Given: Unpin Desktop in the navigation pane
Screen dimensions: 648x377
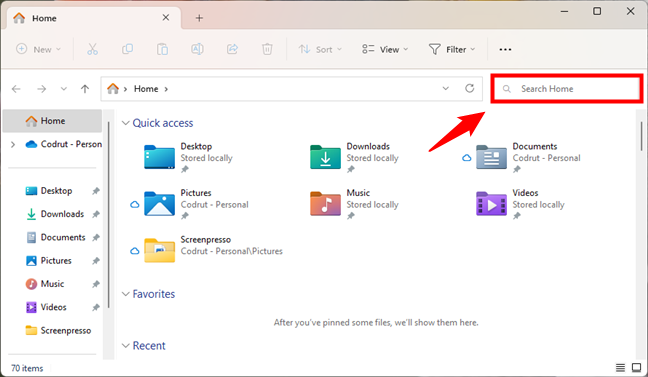Looking at the screenshot, I should (95, 191).
